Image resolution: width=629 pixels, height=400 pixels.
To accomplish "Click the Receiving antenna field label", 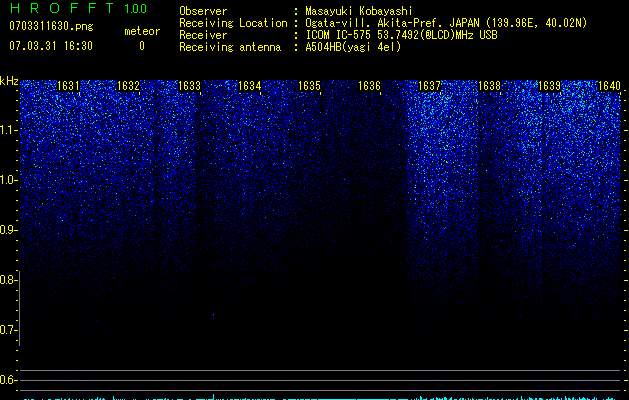I will click(230, 47).
